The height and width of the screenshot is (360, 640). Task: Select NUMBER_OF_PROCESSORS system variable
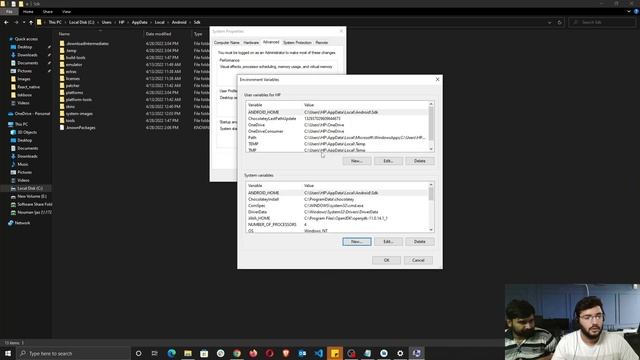[337, 224]
